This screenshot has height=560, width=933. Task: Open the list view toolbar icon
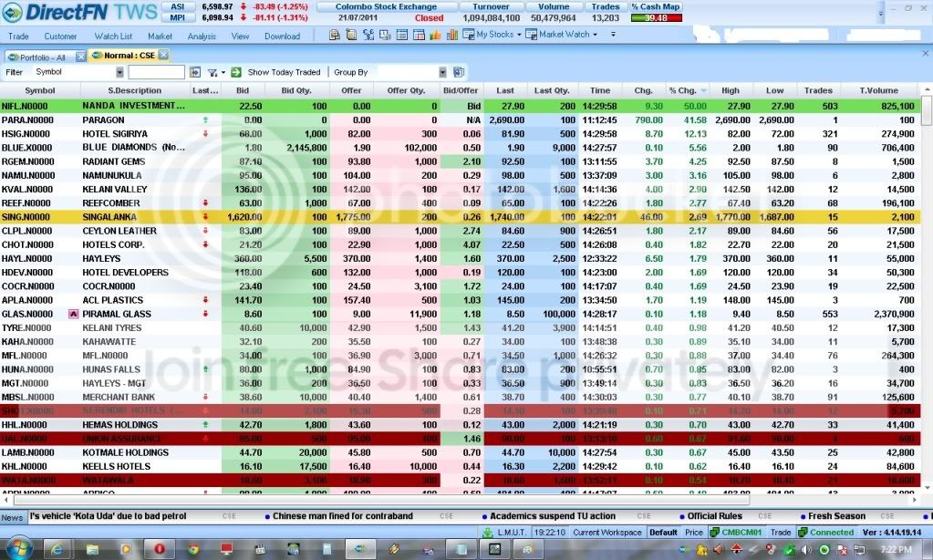[x=402, y=35]
